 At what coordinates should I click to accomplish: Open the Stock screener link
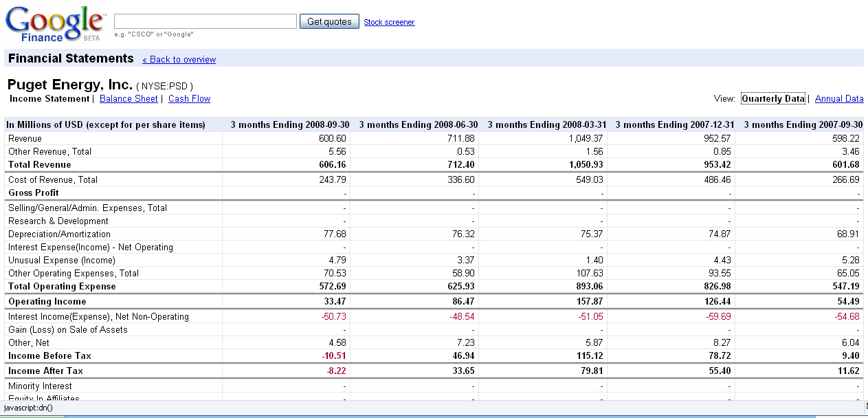point(389,22)
